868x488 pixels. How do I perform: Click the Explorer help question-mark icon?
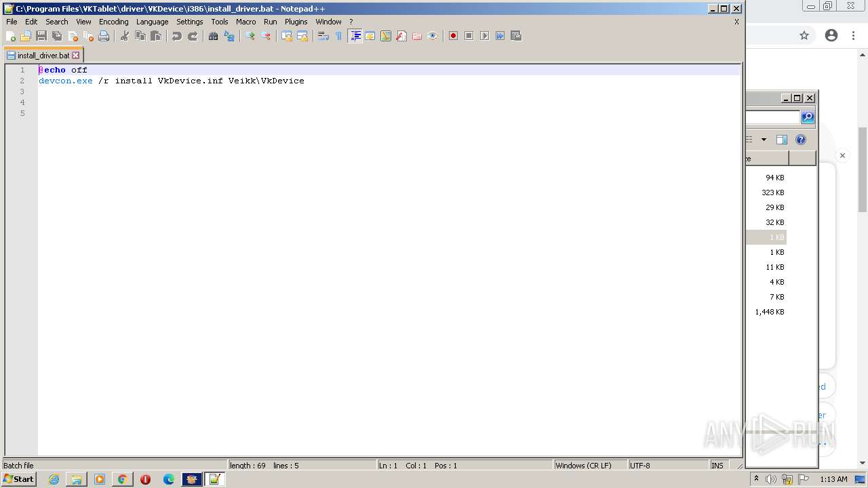801,140
